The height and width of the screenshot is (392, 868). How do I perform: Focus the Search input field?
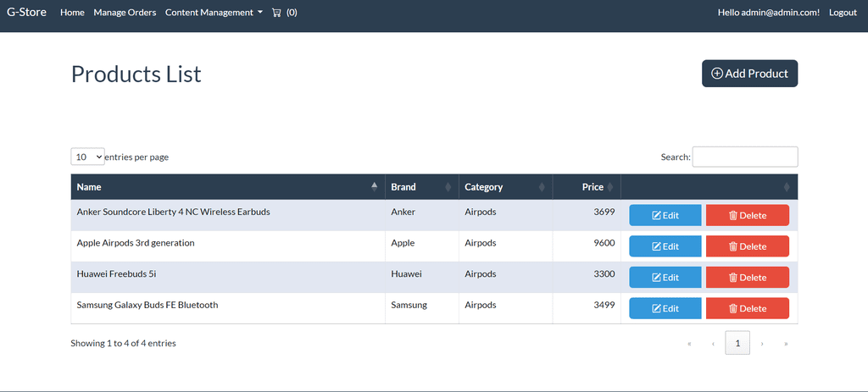pos(744,157)
